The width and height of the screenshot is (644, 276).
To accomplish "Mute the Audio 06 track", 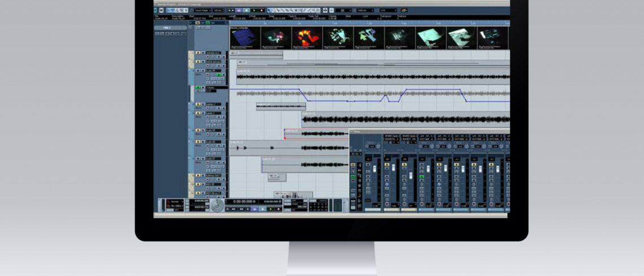I will (x=198, y=142).
